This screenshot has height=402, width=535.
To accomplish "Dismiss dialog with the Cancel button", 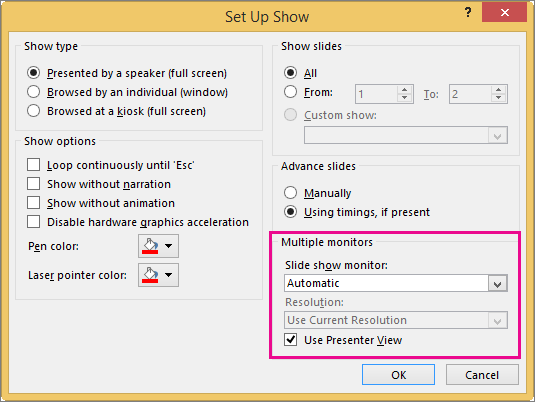I will pyautogui.click(x=482, y=375).
